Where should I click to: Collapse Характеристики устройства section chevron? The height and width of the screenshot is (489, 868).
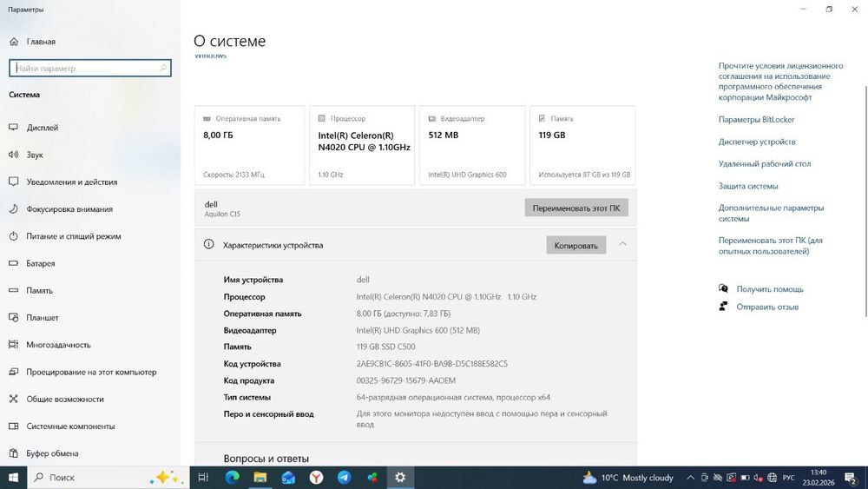point(622,244)
